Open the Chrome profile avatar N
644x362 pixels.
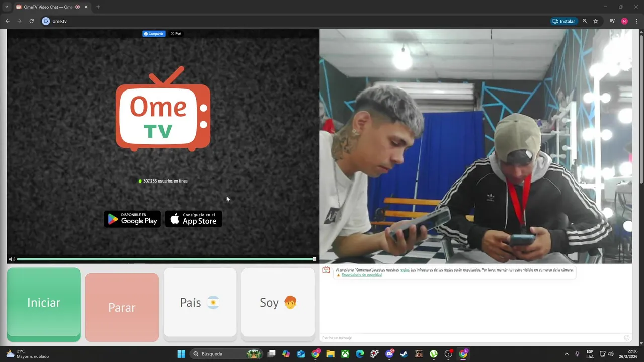624,21
